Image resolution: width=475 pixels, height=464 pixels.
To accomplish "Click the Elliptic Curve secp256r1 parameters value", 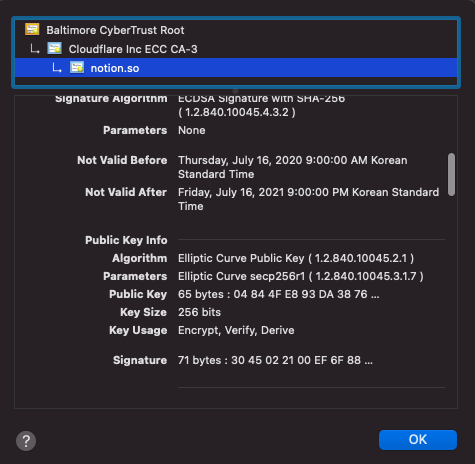I will coord(301,276).
